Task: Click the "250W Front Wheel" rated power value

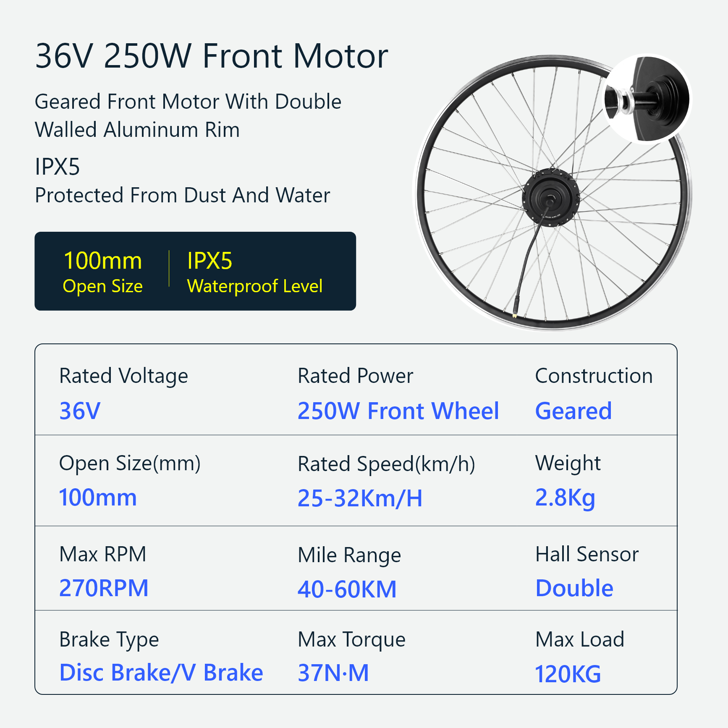Action: click(x=398, y=411)
